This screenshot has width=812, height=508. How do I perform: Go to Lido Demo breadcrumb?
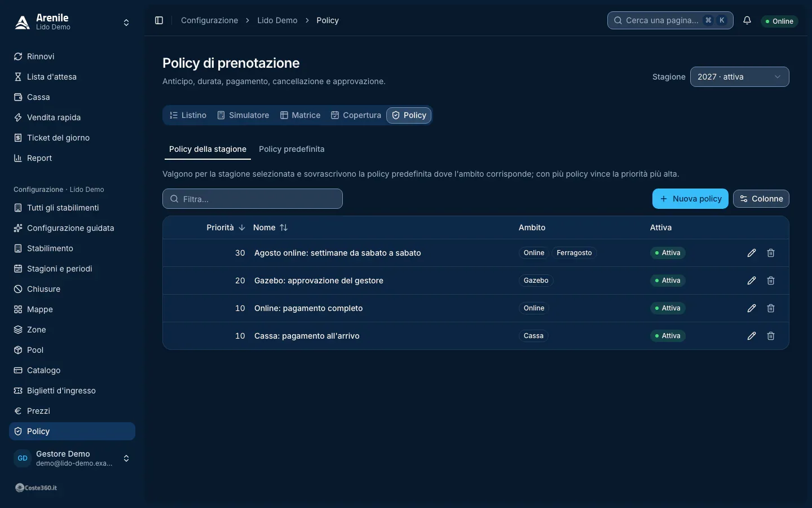277,20
